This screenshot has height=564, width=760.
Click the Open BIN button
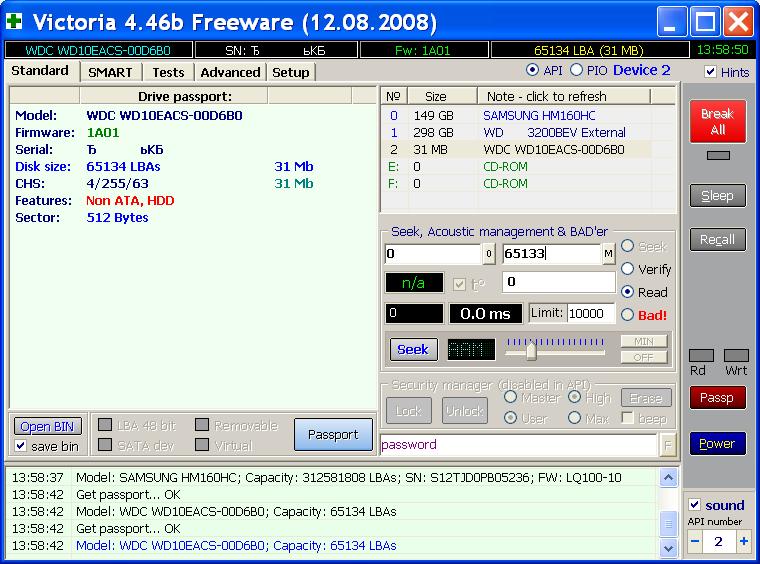tap(49, 427)
